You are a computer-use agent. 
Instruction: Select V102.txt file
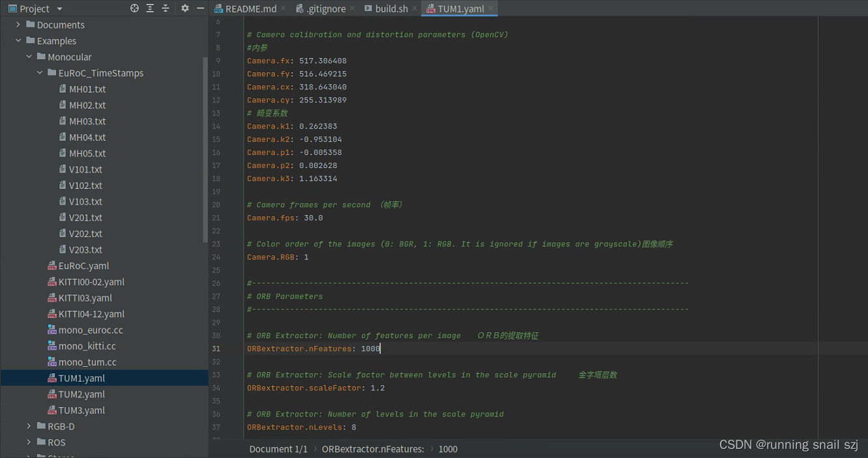[x=85, y=186]
